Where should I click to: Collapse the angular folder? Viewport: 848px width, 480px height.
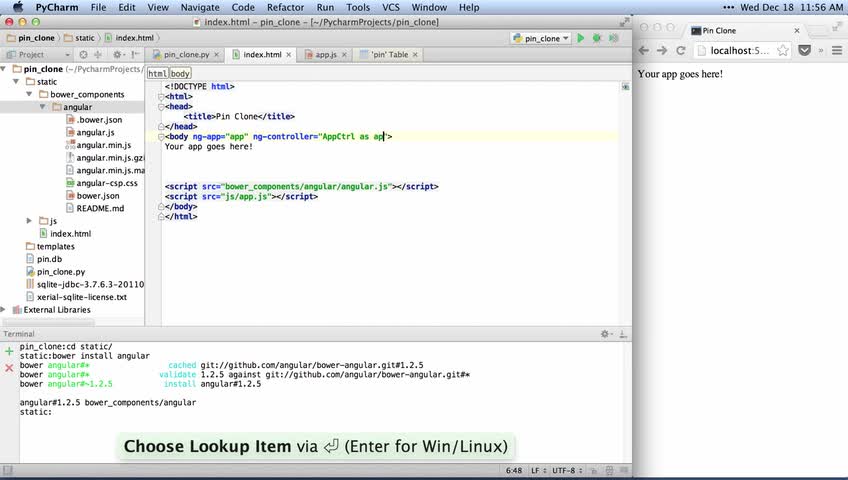click(x=42, y=107)
